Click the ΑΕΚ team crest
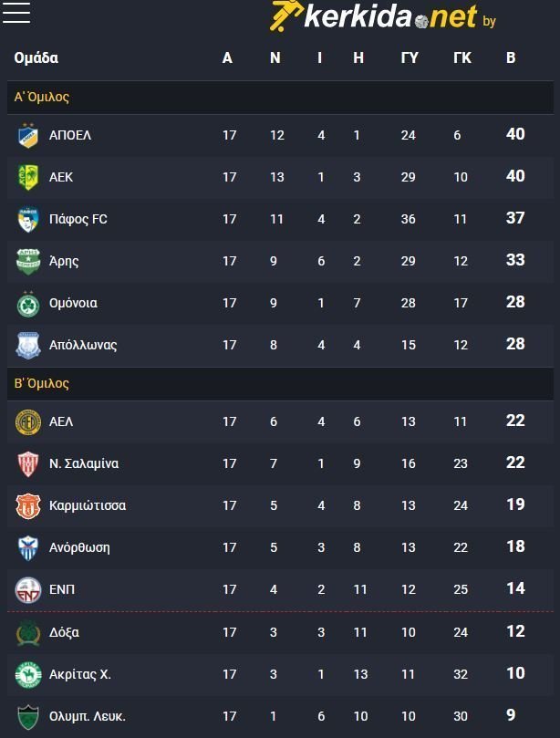This screenshot has width=560, height=738. 27,178
